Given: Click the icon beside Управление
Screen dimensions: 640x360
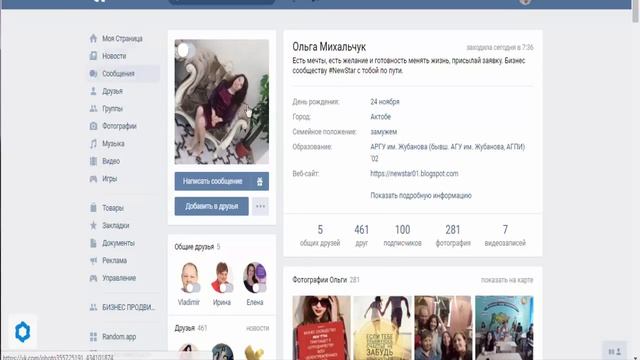Looking at the screenshot, I should click(93, 278).
